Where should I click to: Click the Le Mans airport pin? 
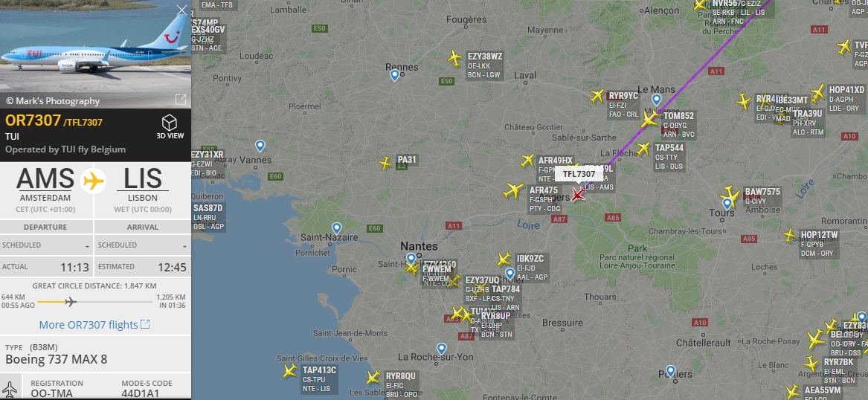(x=657, y=100)
